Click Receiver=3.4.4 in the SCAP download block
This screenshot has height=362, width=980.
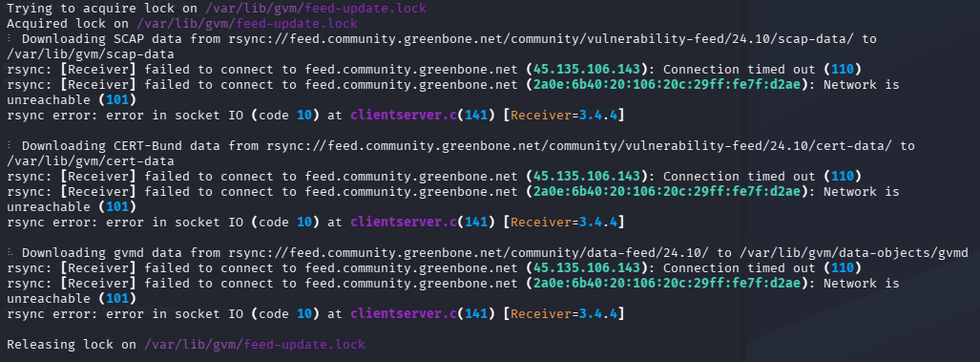[564, 116]
